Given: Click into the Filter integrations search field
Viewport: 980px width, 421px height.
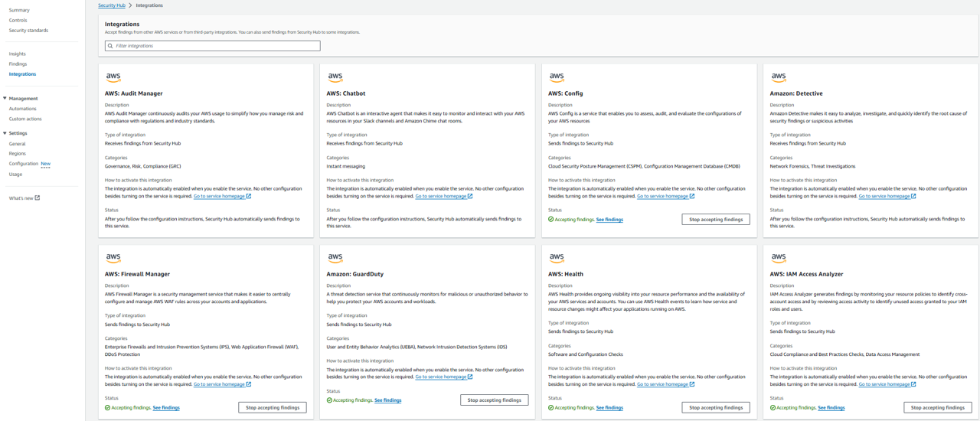Looking at the screenshot, I should click(213, 46).
